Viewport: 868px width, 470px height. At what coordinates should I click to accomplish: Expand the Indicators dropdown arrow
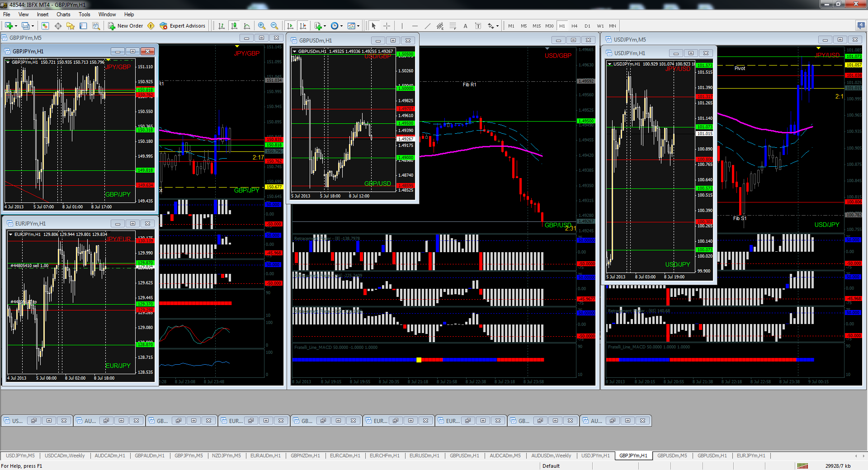click(325, 26)
